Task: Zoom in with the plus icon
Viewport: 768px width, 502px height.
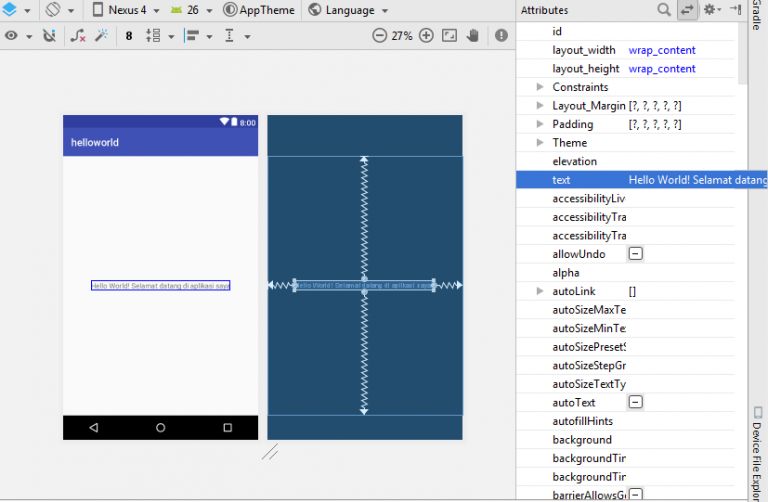Action: [x=426, y=36]
